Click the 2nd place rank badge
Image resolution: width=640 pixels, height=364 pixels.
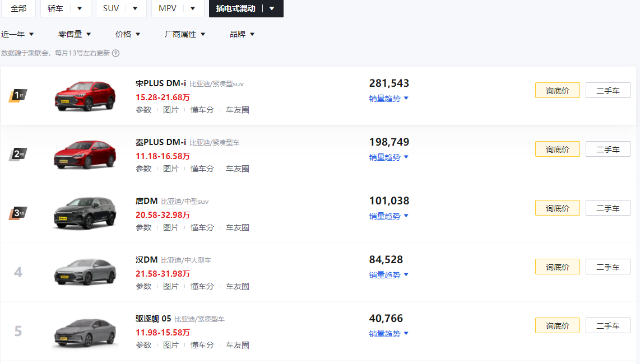point(18,154)
